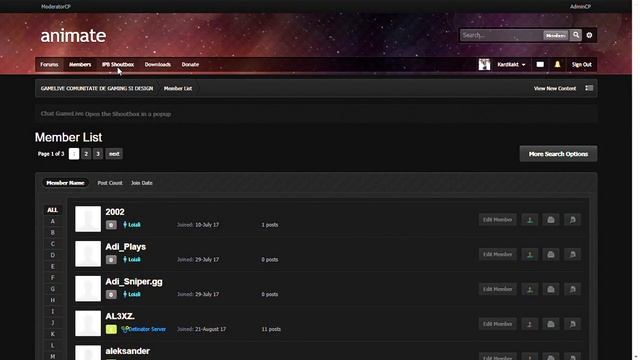
Task: Click the add friend icon for Adi_Sniper.gg
Action: (x=530, y=289)
